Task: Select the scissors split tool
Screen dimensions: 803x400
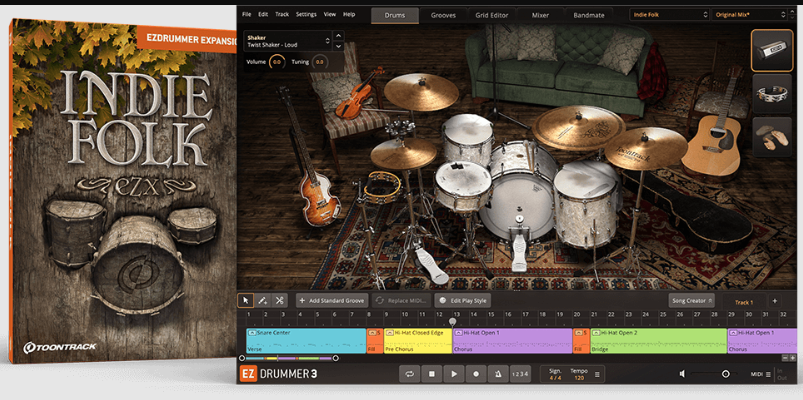Action: (x=279, y=301)
